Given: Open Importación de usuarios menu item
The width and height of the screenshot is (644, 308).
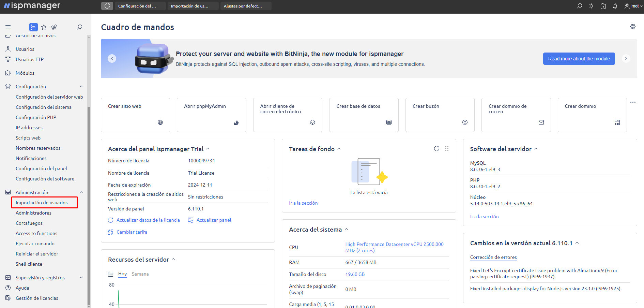Looking at the screenshot, I should (x=42, y=203).
